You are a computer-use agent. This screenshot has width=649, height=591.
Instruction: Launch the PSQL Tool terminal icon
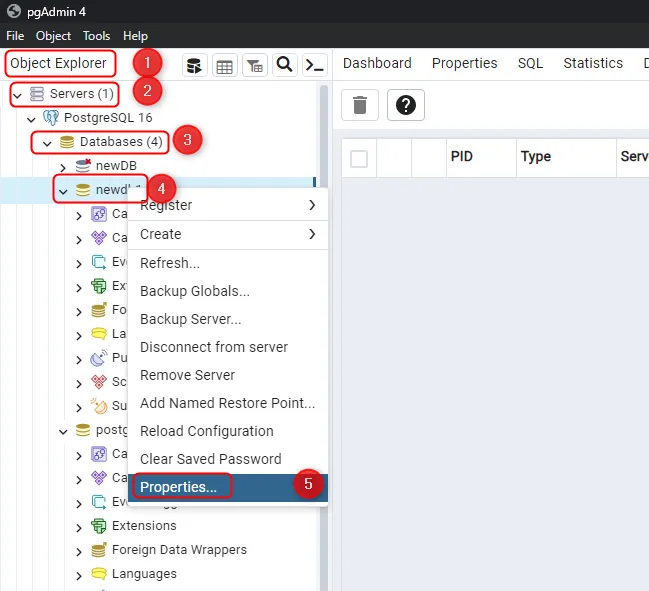[314, 66]
